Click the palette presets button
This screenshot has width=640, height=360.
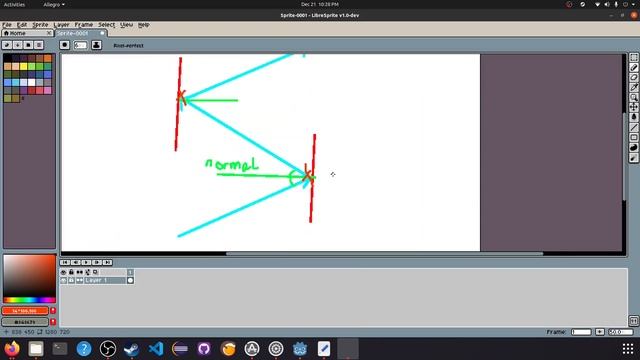point(28,45)
